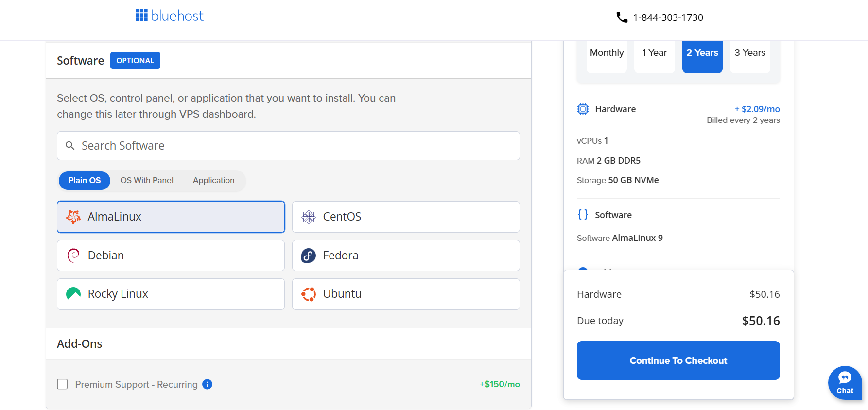Choose the Ubuntu option

pyautogui.click(x=406, y=294)
